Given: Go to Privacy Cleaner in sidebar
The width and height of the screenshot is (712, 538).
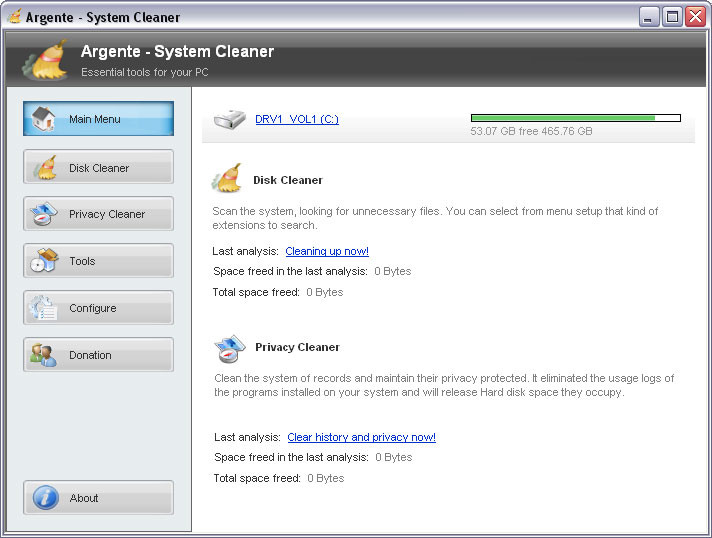Looking at the screenshot, I should 98,214.
